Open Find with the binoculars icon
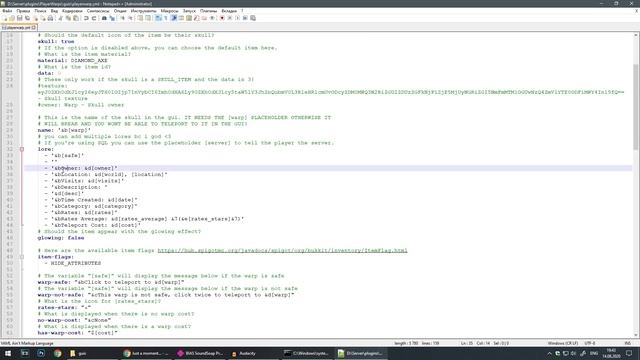The image size is (640, 360). click(x=104, y=18)
